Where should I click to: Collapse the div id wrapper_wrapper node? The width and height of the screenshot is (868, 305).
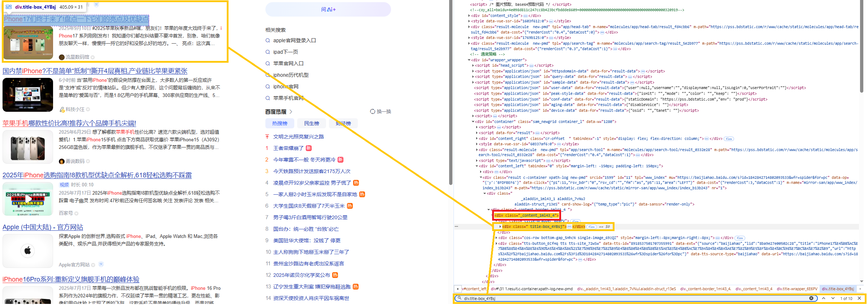469,60
